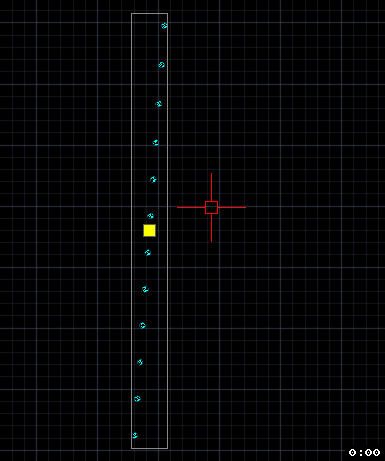
Task: Pick the second cyan marker from the bottom
Action: pyautogui.click(x=137, y=399)
